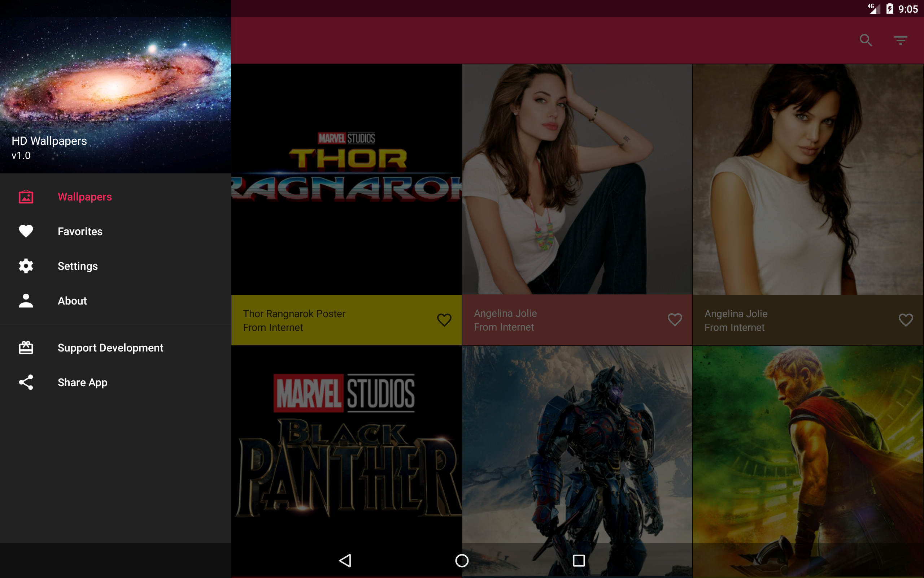
Task: Click the Favorites heart icon in the drawer
Action: pos(26,231)
